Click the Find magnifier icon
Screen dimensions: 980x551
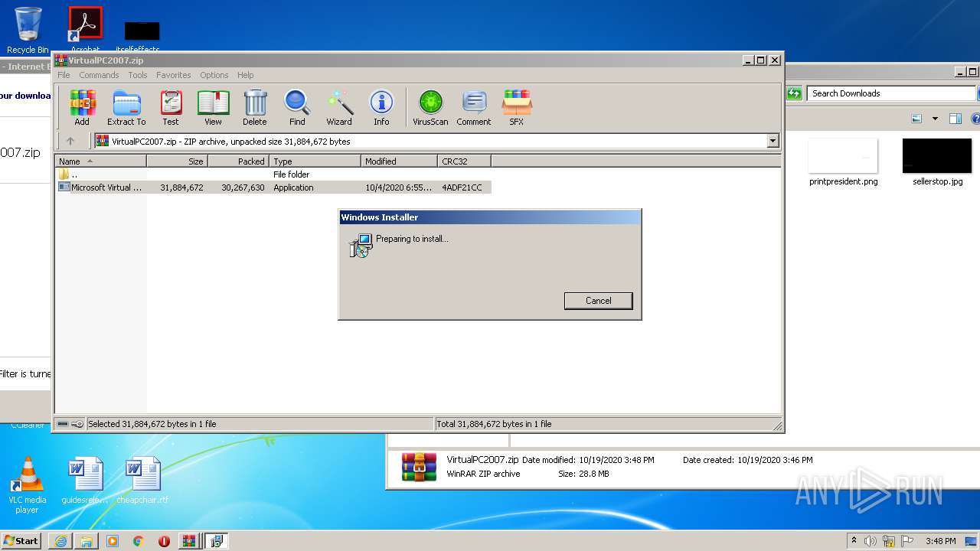coord(297,107)
